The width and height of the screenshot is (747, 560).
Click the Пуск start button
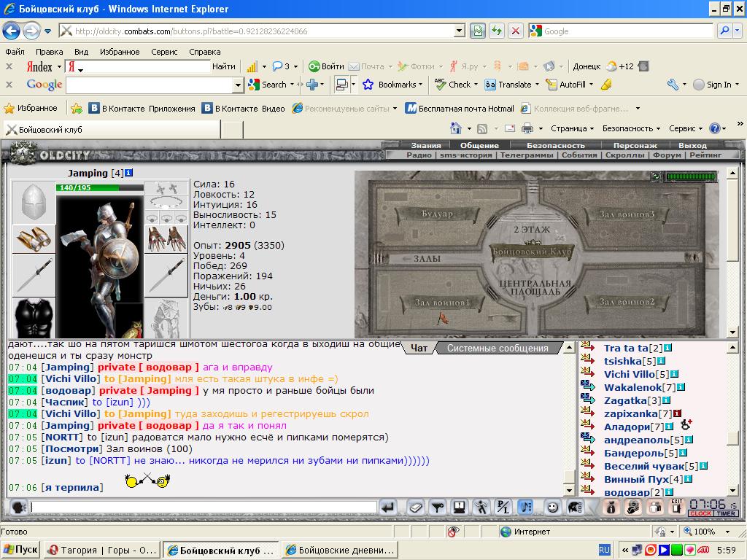tap(20, 550)
